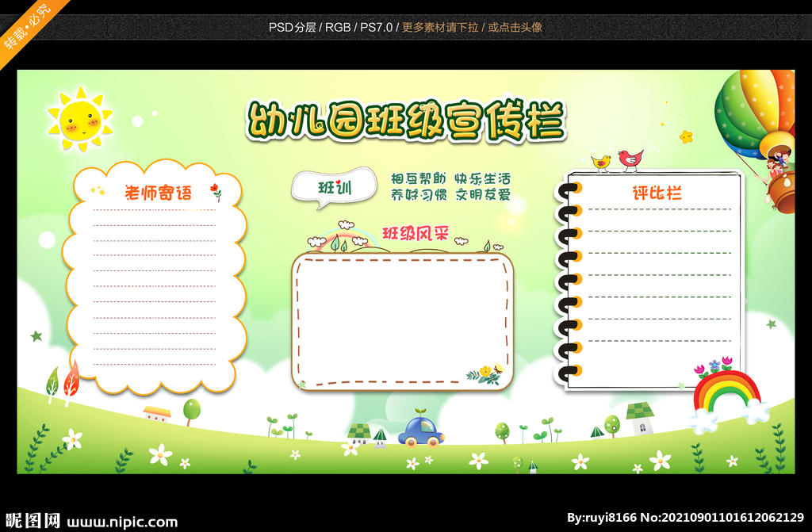The width and height of the screenshot is (812, 532).
Task: Click the 幼儿园班级宣传栏 title text
Action: 405,121
